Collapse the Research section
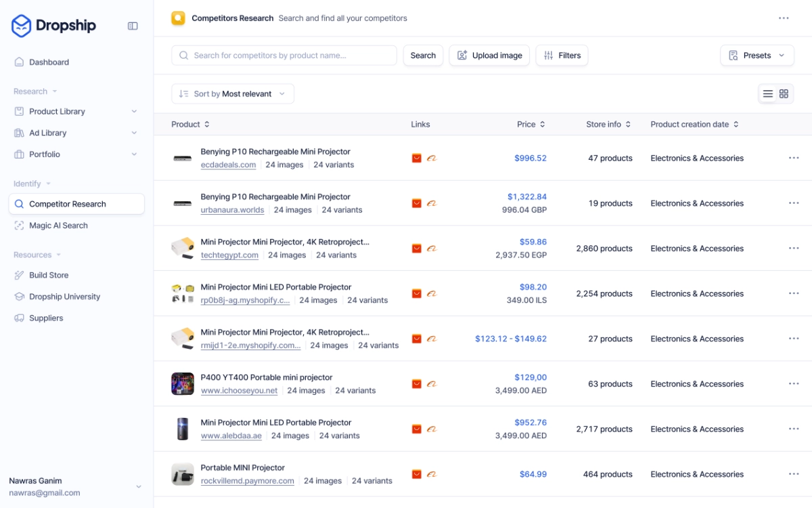Viewport: 812px width, 508px height. click(x=35, y=91)
